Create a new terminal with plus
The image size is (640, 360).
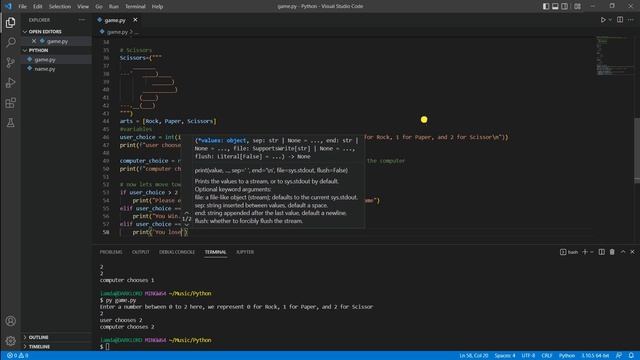click(585, 252)
